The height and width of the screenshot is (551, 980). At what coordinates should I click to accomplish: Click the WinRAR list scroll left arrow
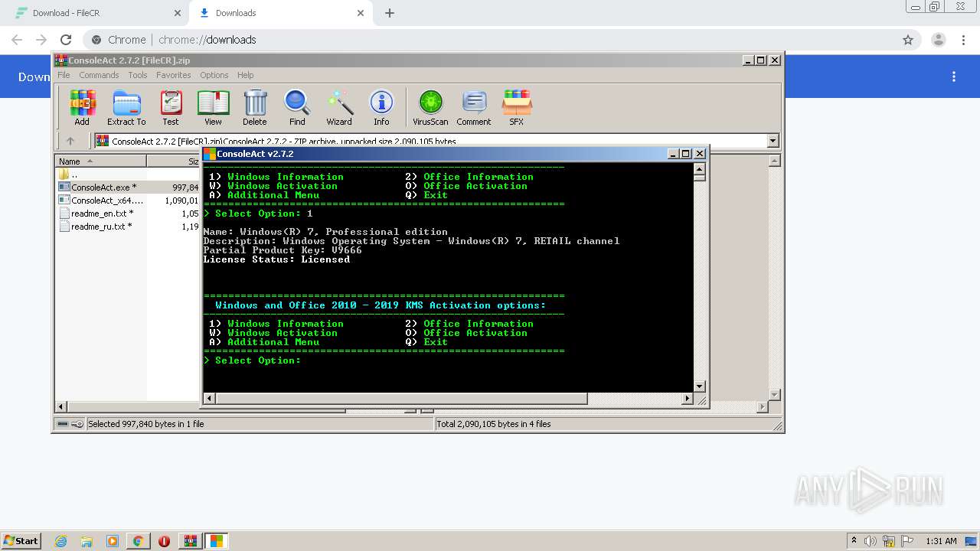click(x=62, y=407)
